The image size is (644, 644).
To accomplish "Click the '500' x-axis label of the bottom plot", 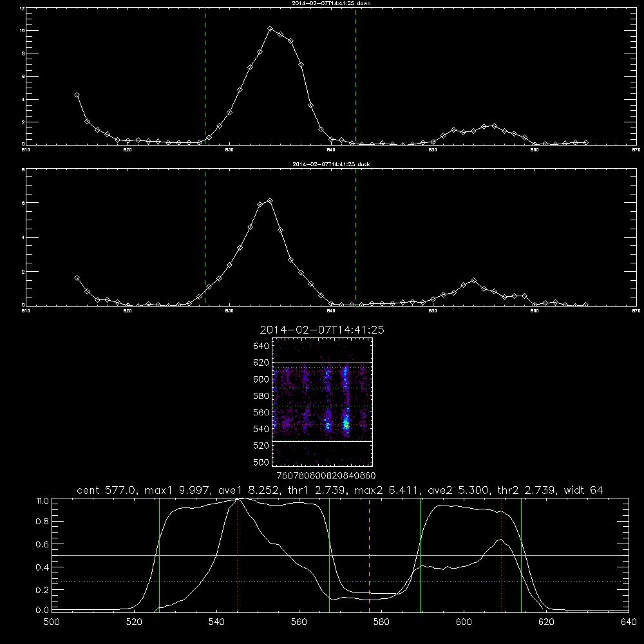I will coord(52,622).
